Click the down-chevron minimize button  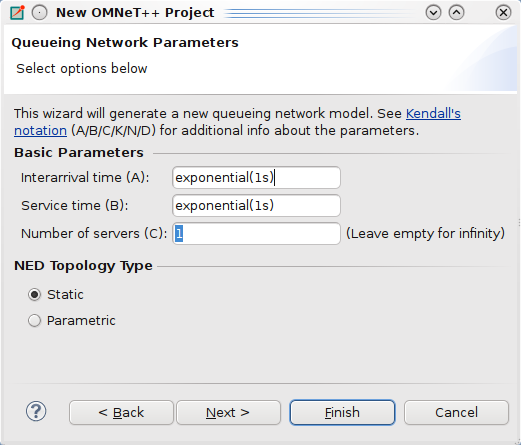pos(433,13)
